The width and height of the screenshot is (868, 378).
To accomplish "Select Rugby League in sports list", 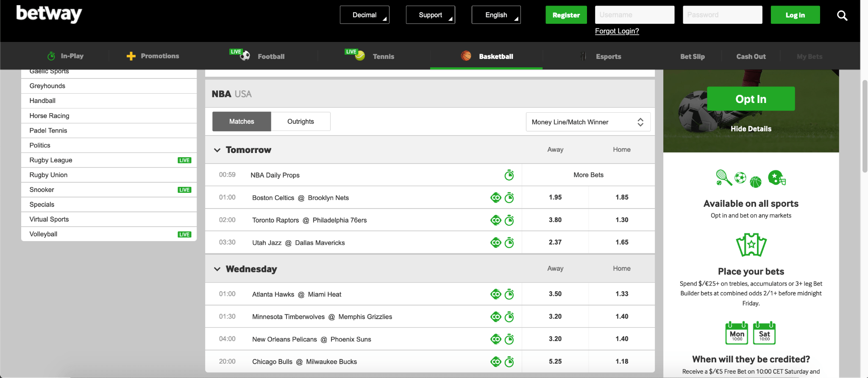I will pos(109,160).
